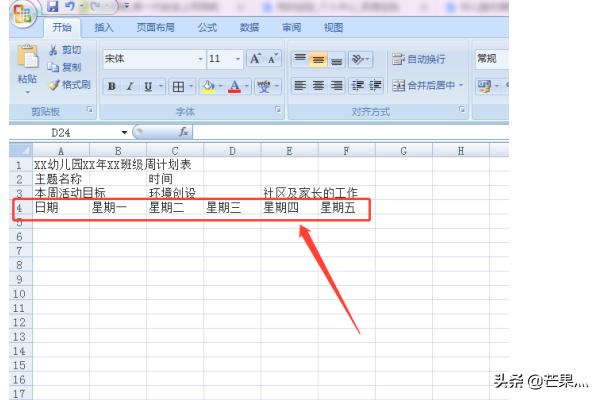The image size is (600, 400).
Task: Open alignment group dialog launcher
Action: [462, 110]
